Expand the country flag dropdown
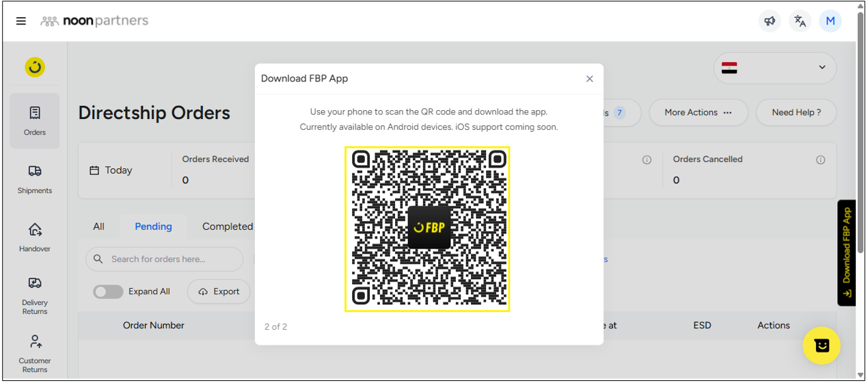This screenshot has width=868, height=383. pos(775,68)
